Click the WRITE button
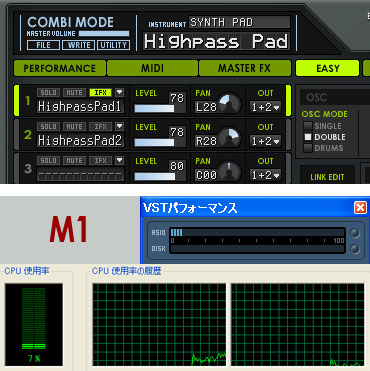 (79, 45)
